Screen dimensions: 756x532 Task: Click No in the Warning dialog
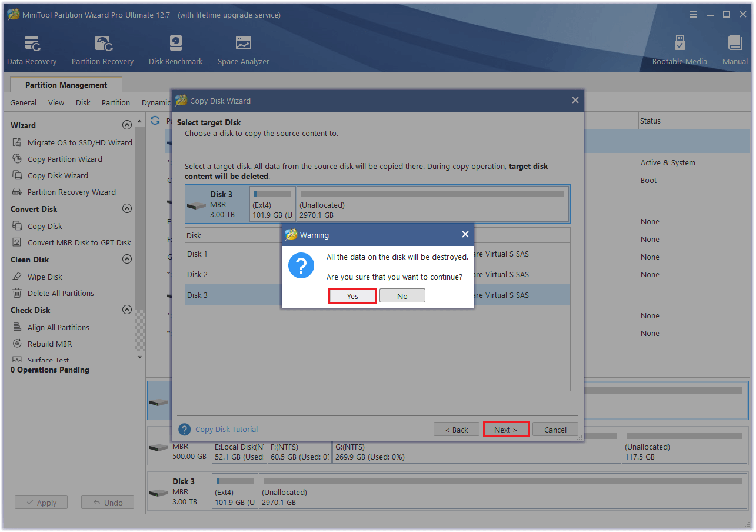pos(402,296)
